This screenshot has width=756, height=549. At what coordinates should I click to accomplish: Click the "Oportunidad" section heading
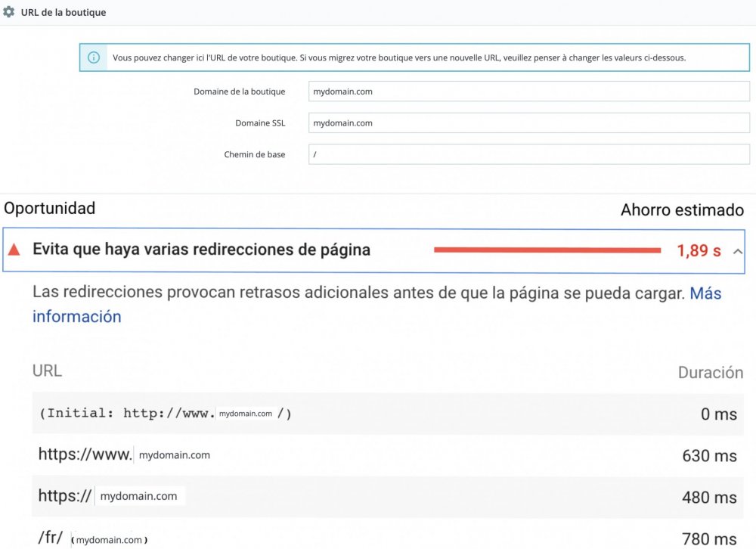point(49,208)
